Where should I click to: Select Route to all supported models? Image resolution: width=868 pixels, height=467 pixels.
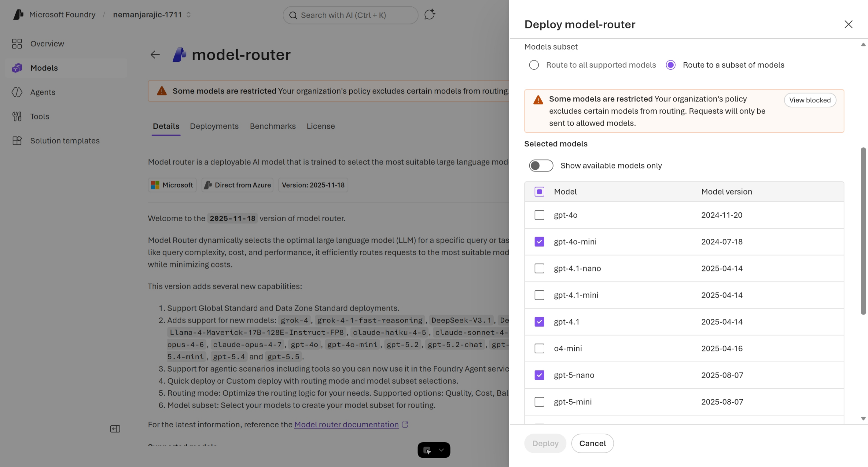tap(534, 65)
